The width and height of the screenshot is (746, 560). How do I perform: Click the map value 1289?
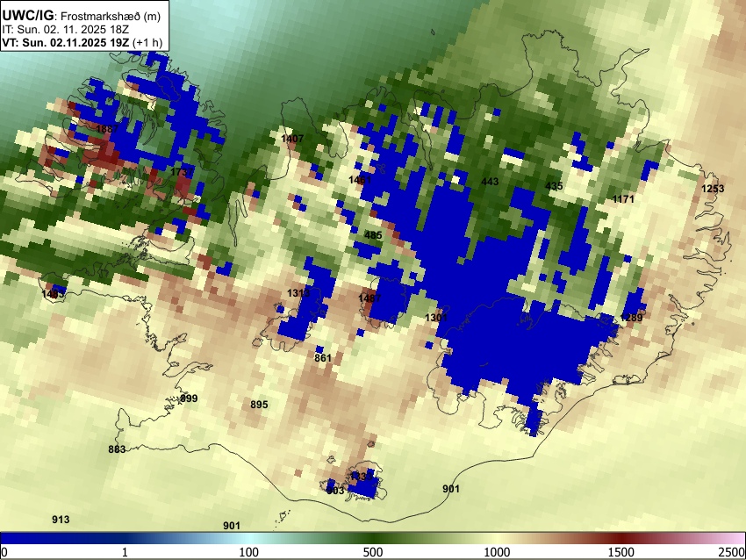point(632,318)
